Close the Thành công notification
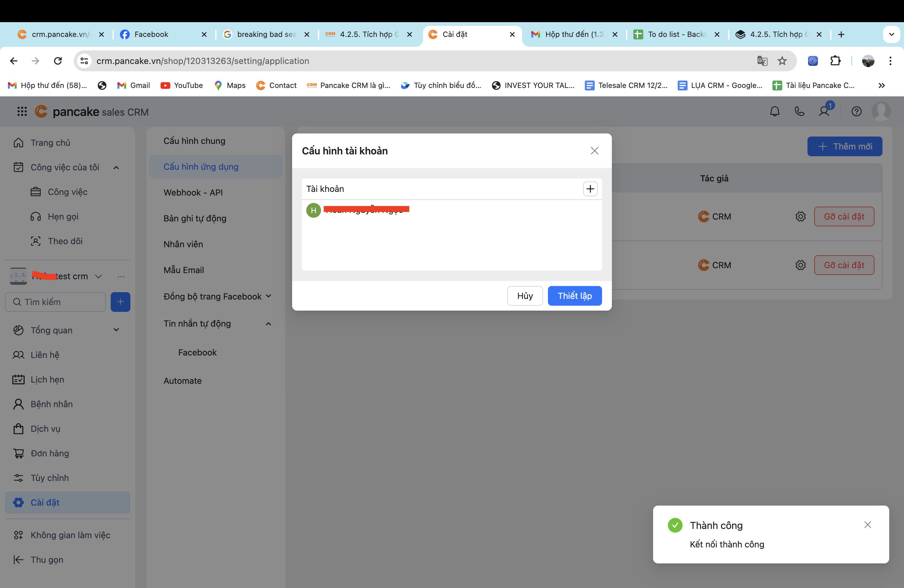The height and width of the screenshot is (588, 904). tap(867, 525)
